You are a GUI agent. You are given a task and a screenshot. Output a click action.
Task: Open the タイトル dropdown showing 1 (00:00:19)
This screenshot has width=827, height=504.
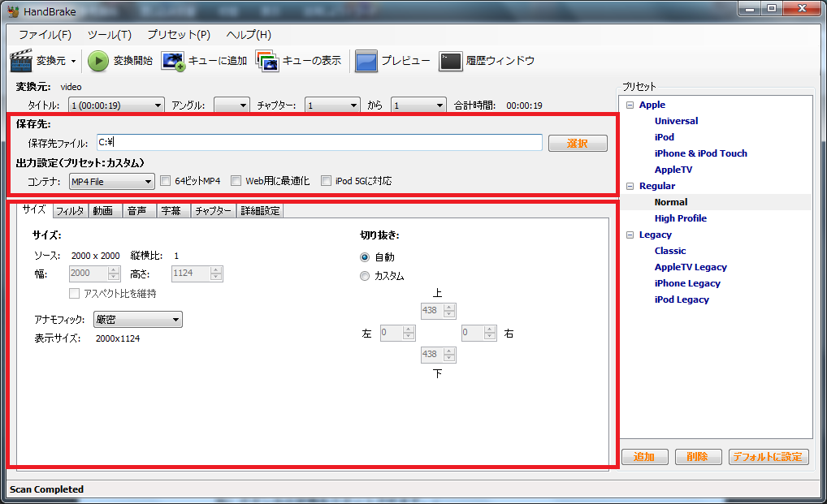pyautogui.click(x=116, y=106)
